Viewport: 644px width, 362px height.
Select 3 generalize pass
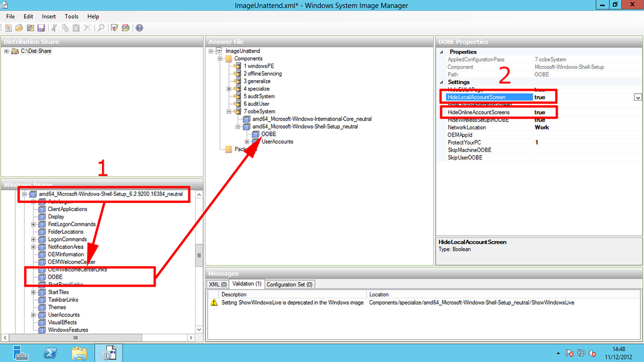(x=257, y=81)
